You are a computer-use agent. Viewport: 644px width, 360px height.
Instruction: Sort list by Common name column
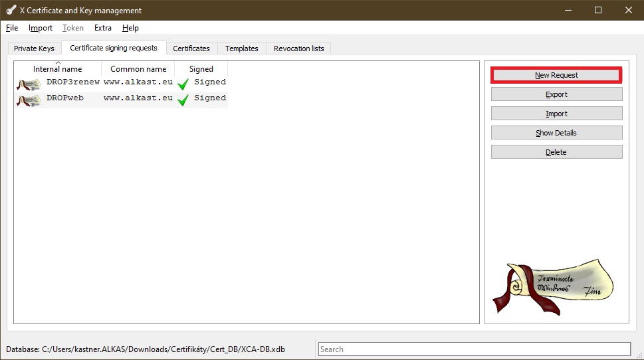click(138, 69)
